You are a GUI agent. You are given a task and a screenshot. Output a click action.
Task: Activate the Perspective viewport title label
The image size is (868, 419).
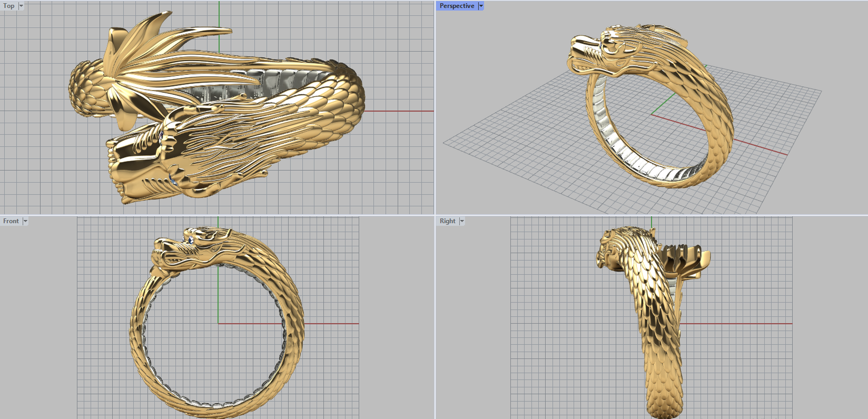(456, 6)
